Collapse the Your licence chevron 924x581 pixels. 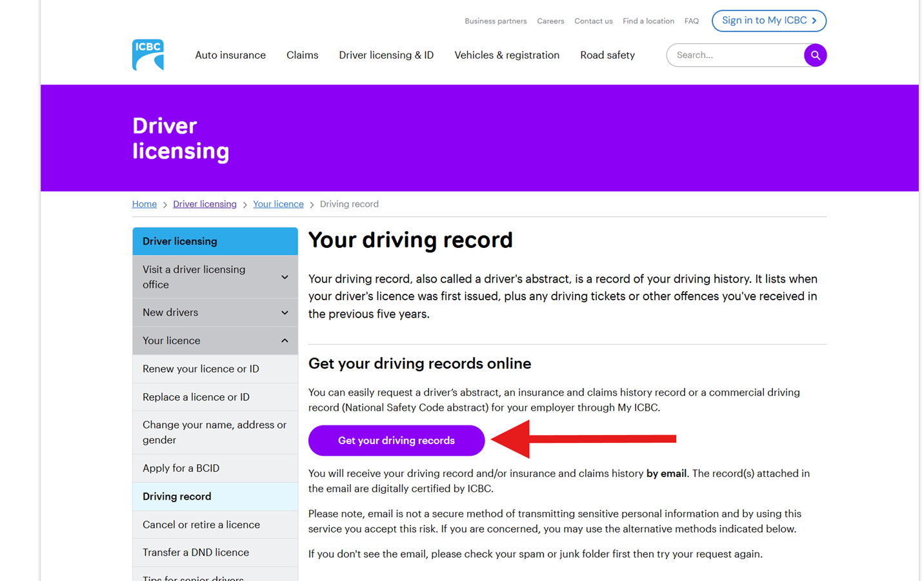tap(285, 341)
